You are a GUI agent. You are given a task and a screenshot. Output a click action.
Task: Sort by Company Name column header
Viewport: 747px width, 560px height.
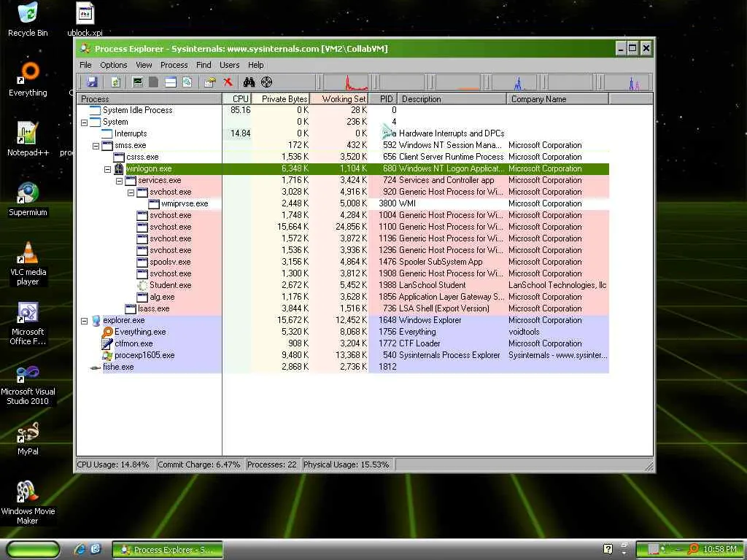coord(557,99)
